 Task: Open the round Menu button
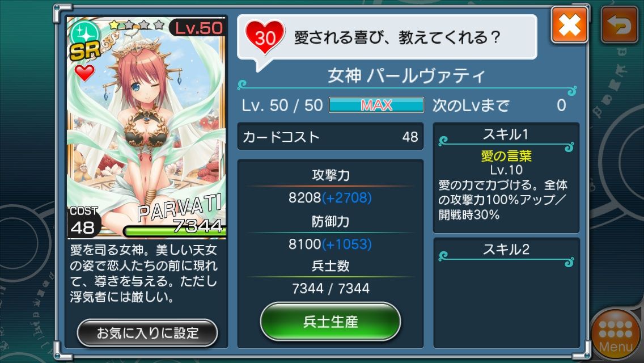[x=616, y=335]
